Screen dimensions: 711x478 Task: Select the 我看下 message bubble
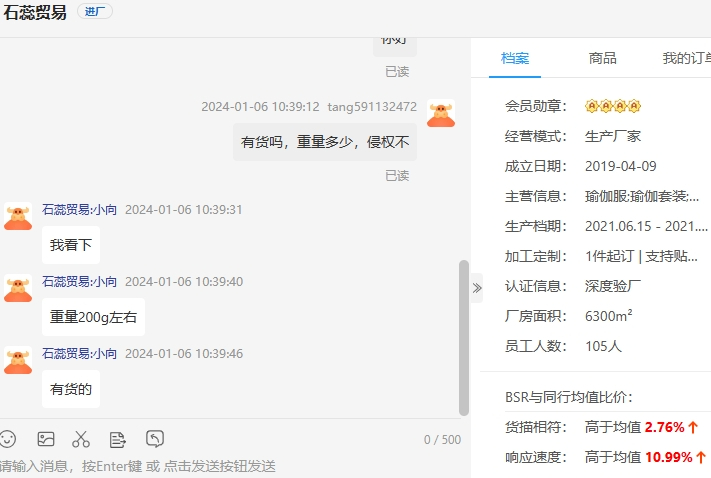[71, 245]
